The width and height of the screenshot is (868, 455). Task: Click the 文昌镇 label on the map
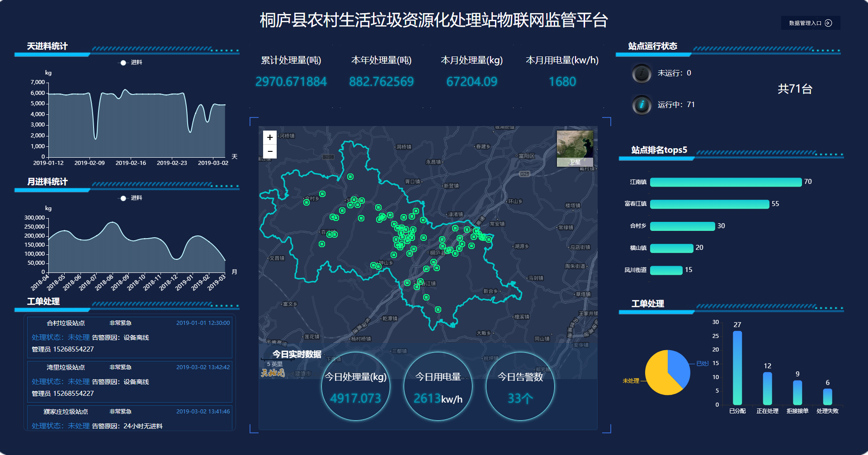pyautogui.click(x=277, y=258)
